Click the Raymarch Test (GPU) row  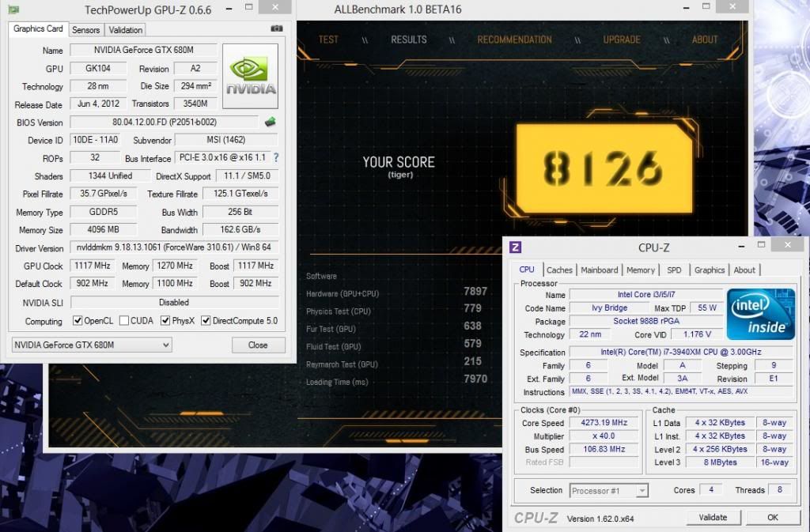tap(396, 363)
